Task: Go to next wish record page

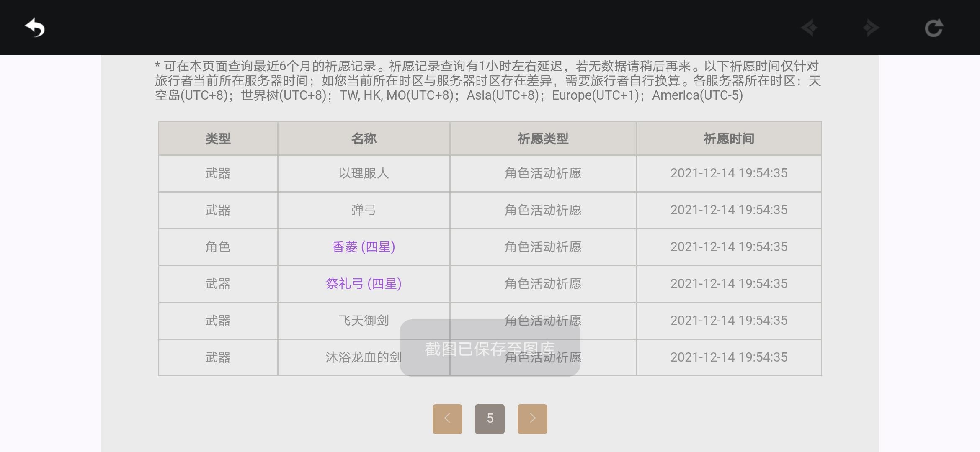Action: 532,419
